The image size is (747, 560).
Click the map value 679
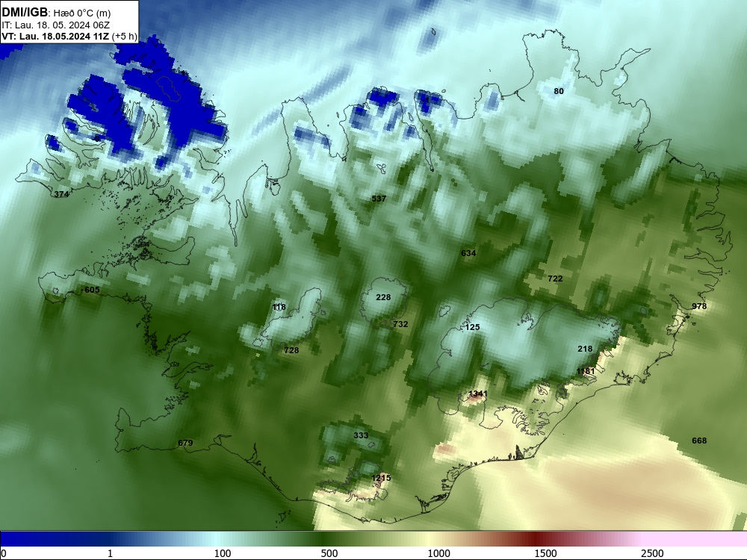[x=185, y=443]
